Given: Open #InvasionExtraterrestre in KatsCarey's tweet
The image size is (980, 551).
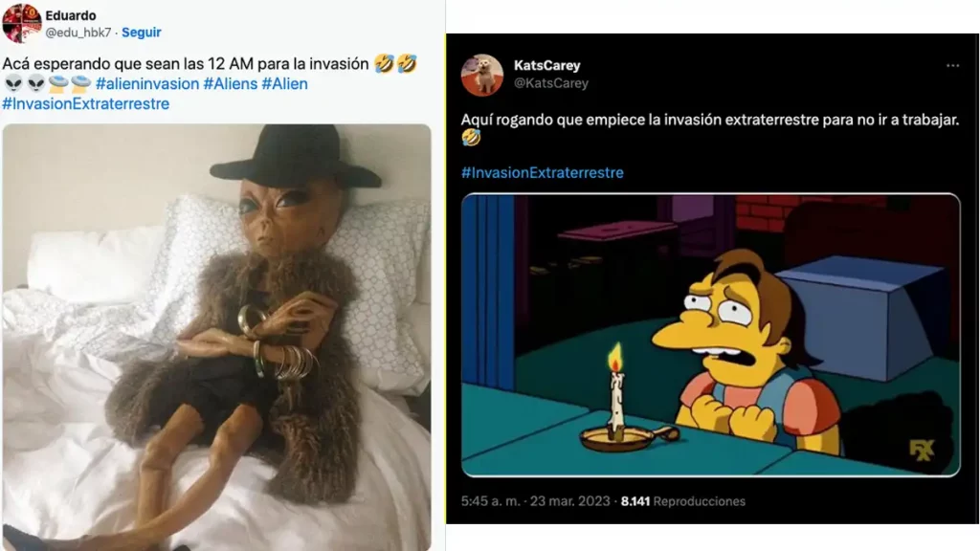Looking at the screenshot, I should click(x=542, y=172).
